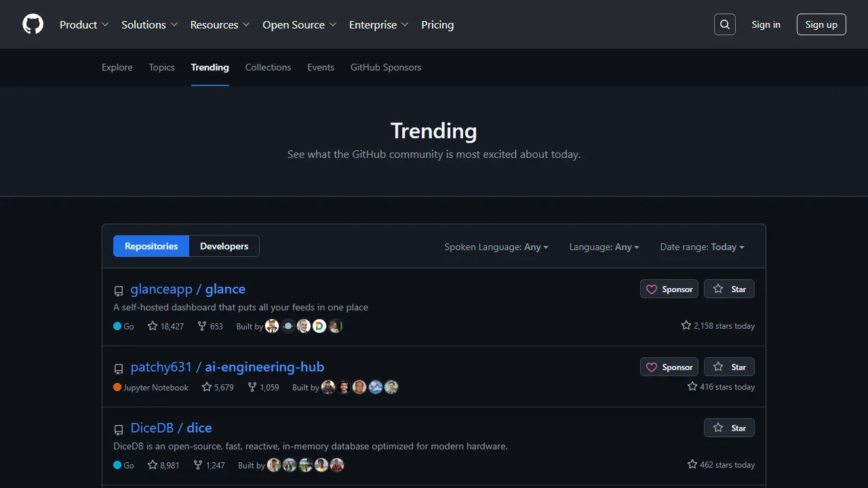Click the repository icon beside glanceapp / glance
Image resolution: width=868 pixels, height=488 pixels.
point(119,291)
